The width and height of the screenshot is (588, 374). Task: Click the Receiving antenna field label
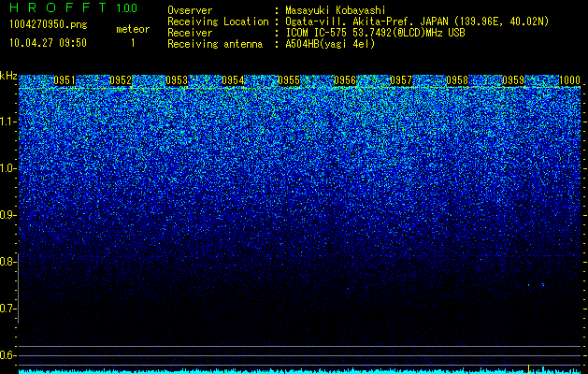[215, 44]
